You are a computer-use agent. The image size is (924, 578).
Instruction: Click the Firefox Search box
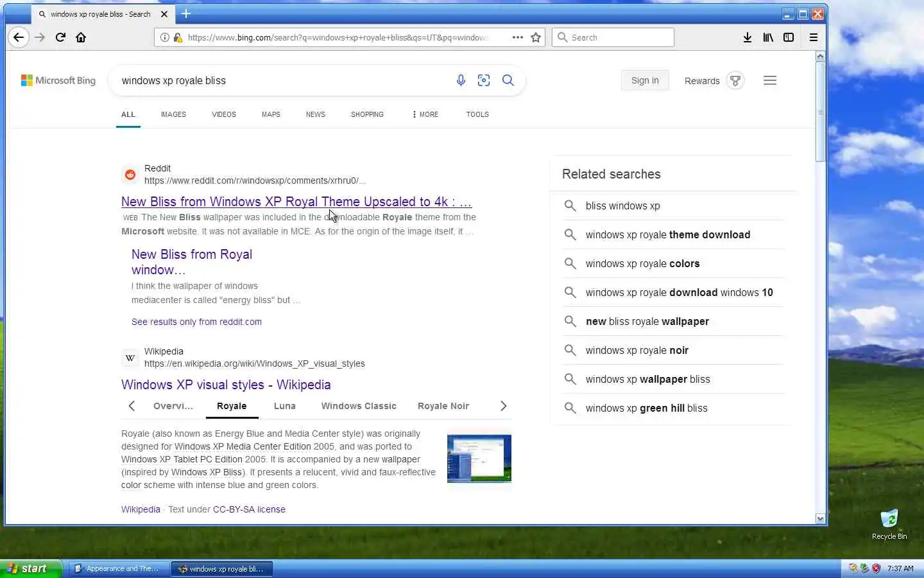coord(613,37)
